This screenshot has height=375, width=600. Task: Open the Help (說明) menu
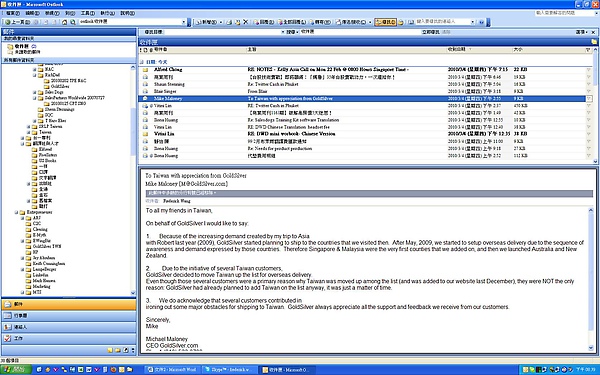pyautogui.click(x=127, y=13)
